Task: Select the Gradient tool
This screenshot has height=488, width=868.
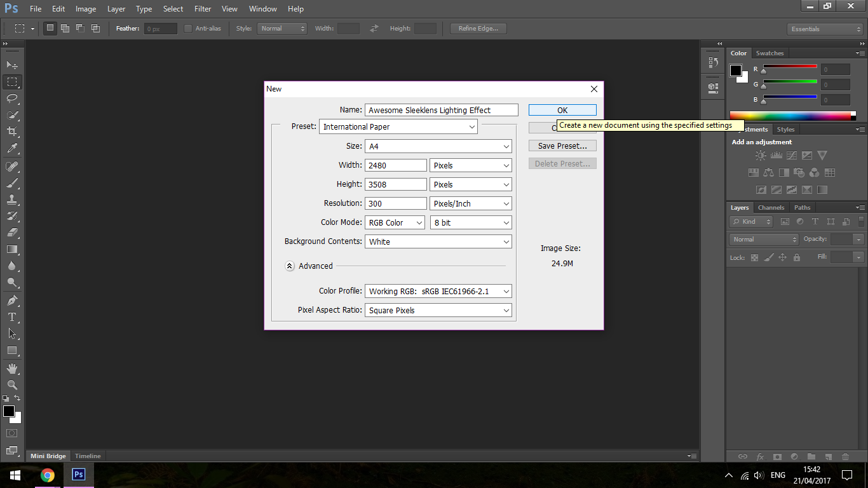Action: click(x=12, y=249)
